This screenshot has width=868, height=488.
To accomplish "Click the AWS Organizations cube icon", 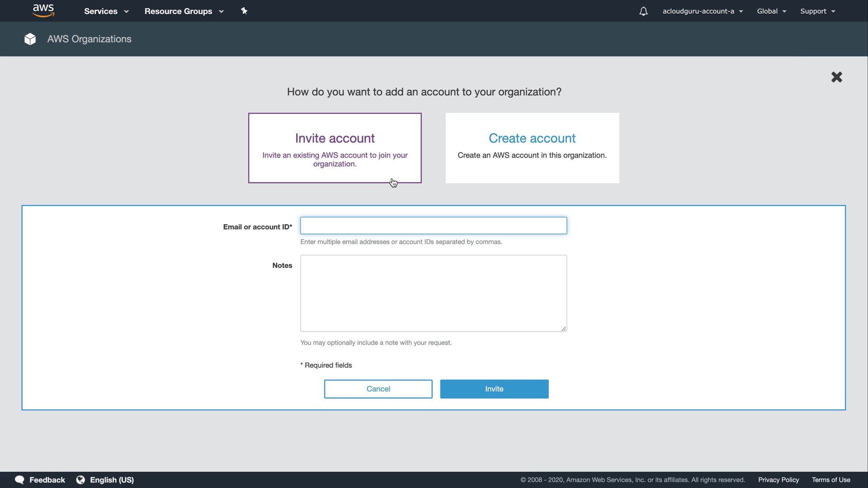I will pyautogui.click(x=30, y=39).
